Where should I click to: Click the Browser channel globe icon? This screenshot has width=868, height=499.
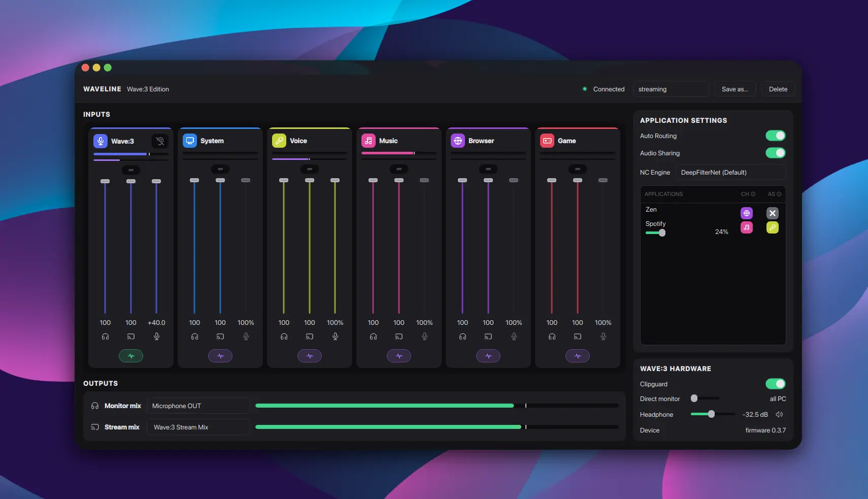tap(458, 141)
